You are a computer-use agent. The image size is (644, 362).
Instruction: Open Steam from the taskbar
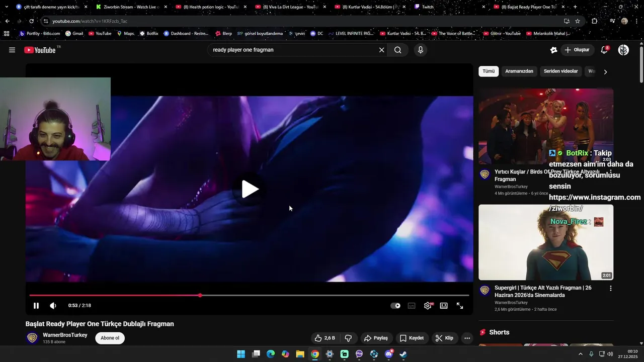[x=404, y=354]
